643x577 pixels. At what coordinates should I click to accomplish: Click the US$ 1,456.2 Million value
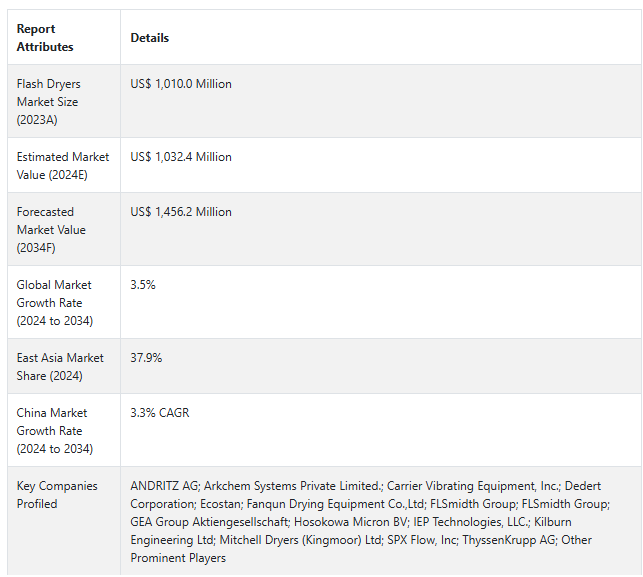pos(181,212)
